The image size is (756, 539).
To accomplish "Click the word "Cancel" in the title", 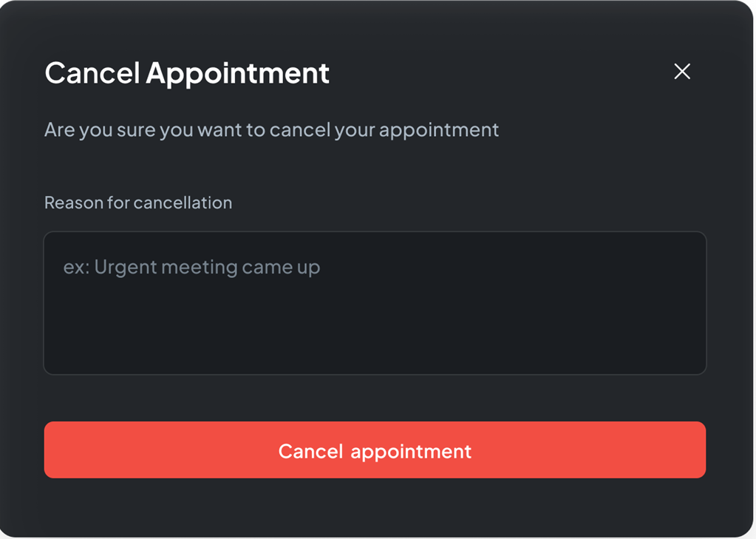I will point(92,73).
